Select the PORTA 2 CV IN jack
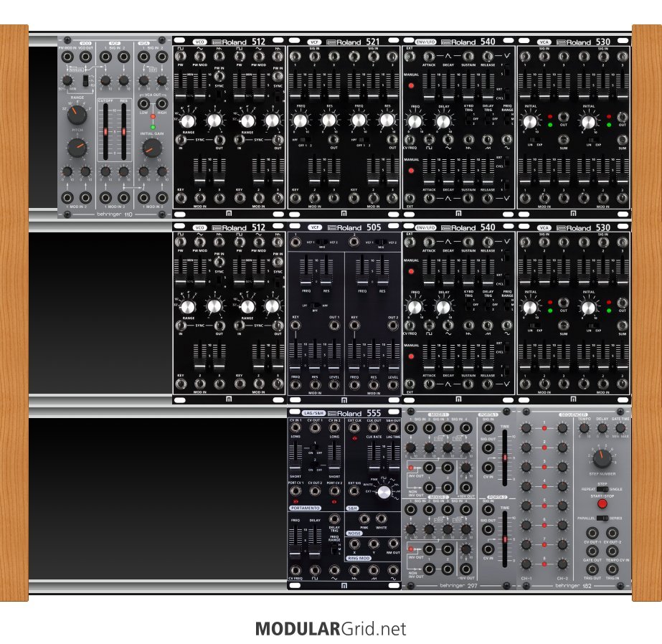 point(488,549)
